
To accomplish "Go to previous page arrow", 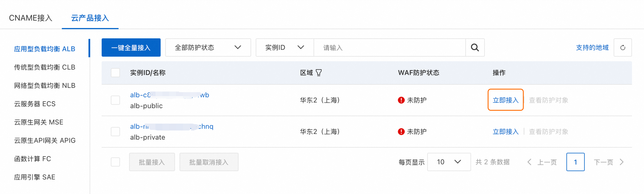I will click(x=529, y=162).
